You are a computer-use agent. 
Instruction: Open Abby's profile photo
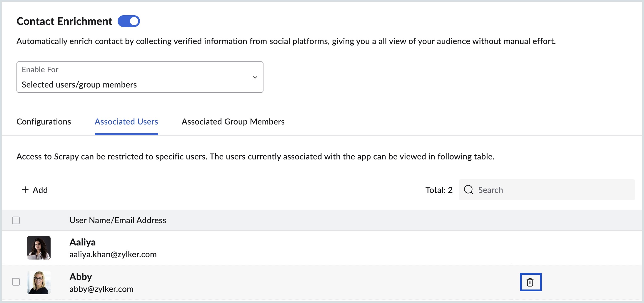(x=39, y=282)
